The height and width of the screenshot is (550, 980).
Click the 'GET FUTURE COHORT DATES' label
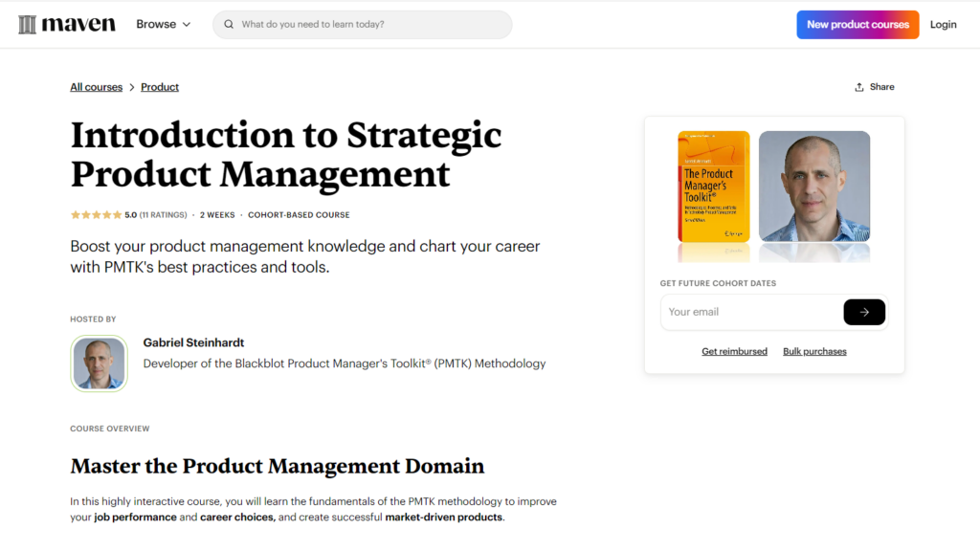[x=718, y=283]
